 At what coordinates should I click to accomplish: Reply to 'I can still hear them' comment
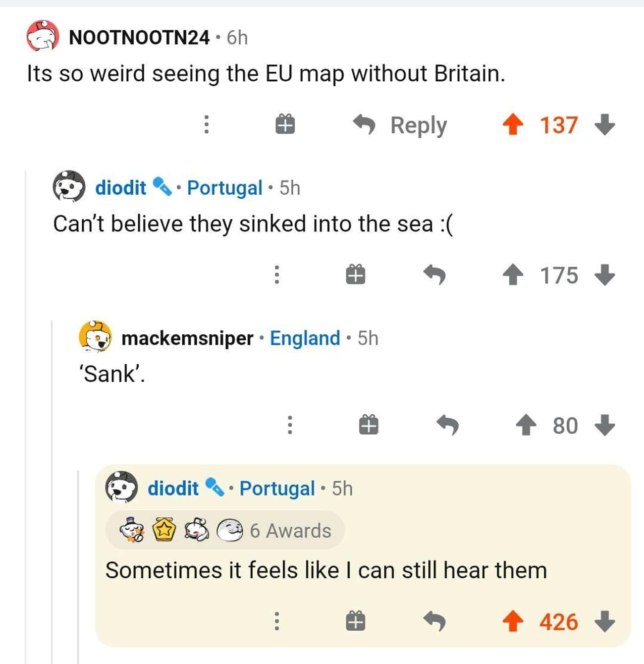(x=434, y=621)
